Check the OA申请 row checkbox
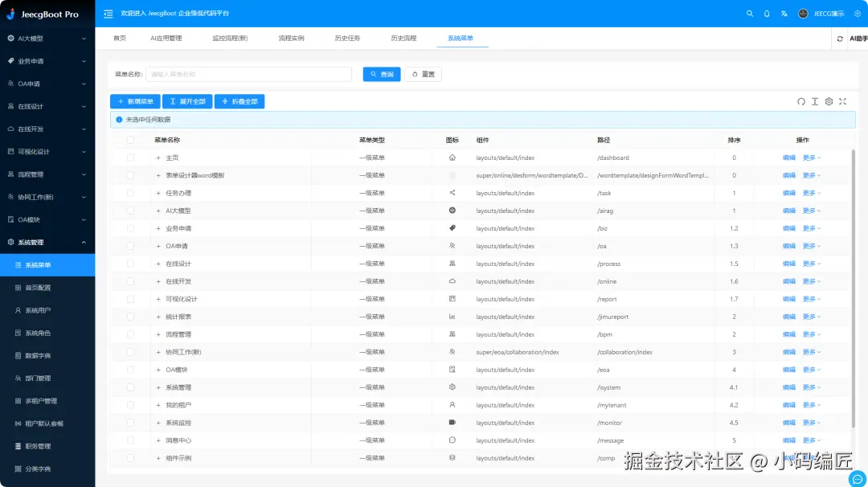The width and height of the screenshot is (868, 487). tap(131, 246)
